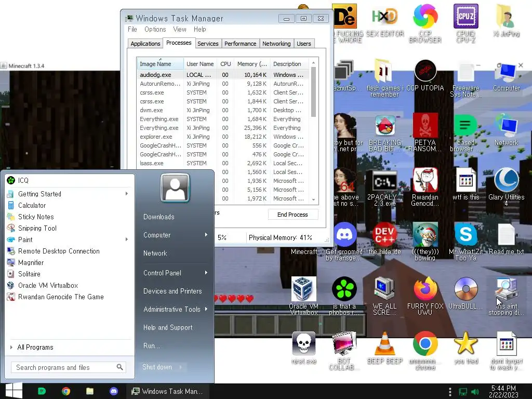This screenshot has height=399, width=532.
Task: Open Devices and Printers
Action: [x=172, y=291]
